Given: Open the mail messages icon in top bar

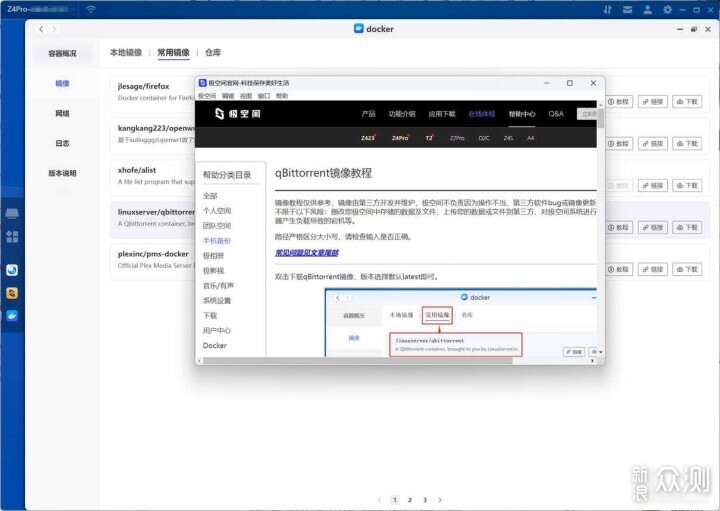Looking at the screenshot, I should pos(627,10).
